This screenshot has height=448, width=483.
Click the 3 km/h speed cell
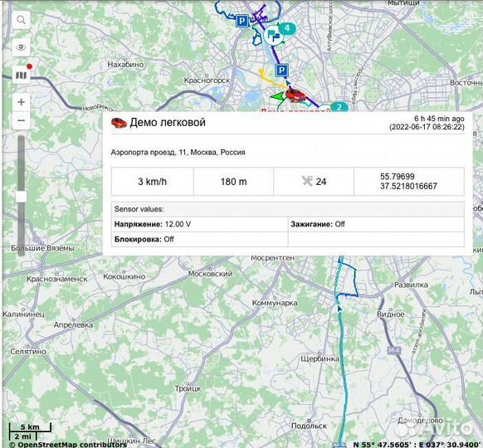(x=153, y=182)
